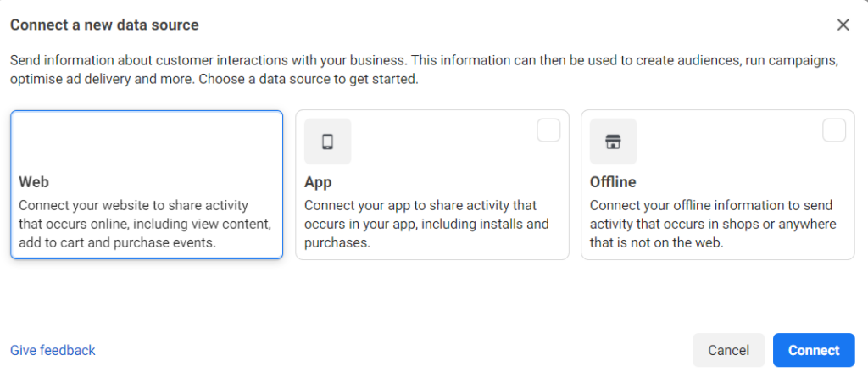Tick the Offline data source checkbox
The width and height of the screenshot is (868, 372).
pyautogui.click(x=834, y=130)
